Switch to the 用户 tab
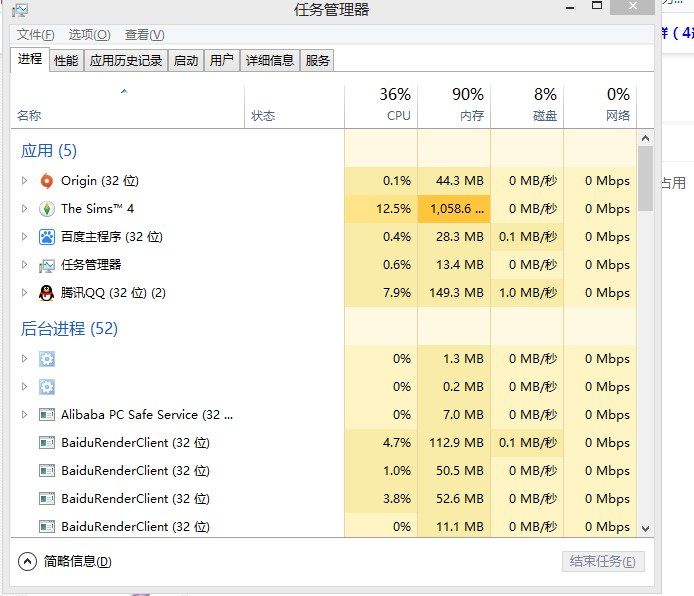The width and height of the screenshot is (694, 596). (x=222, y=60)
